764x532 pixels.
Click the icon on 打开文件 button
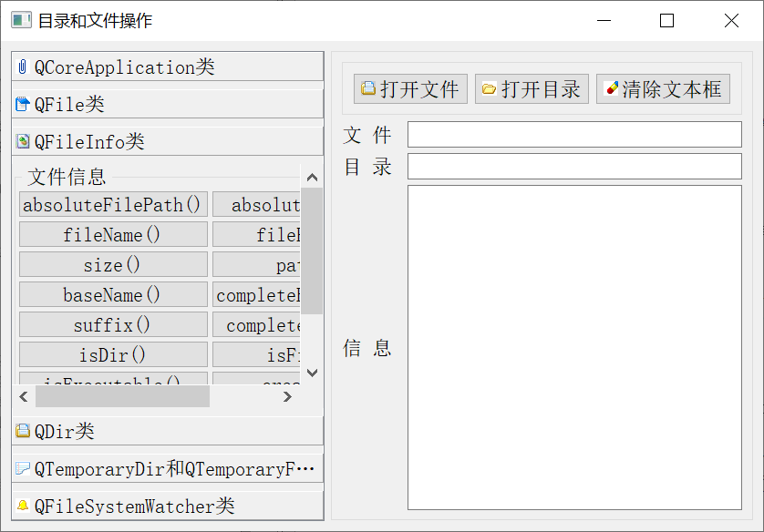[368, 88]
